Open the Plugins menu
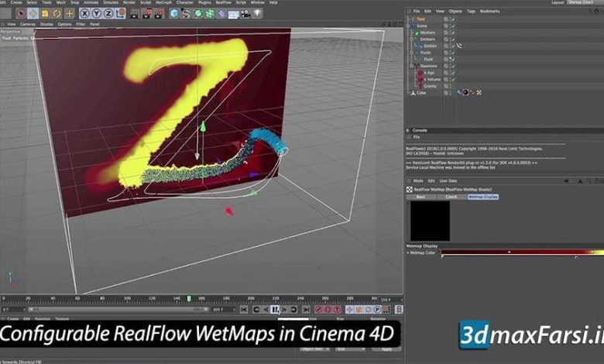Viewport: 604px width, 364px height. coord(204,2)
